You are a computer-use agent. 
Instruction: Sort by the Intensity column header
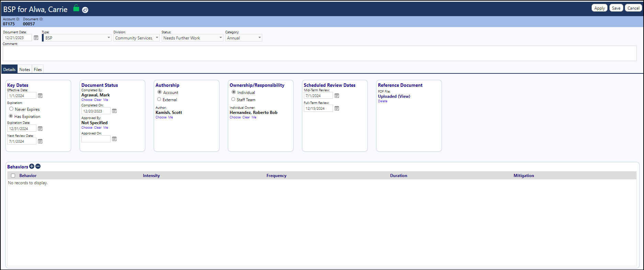click(151, 176)
